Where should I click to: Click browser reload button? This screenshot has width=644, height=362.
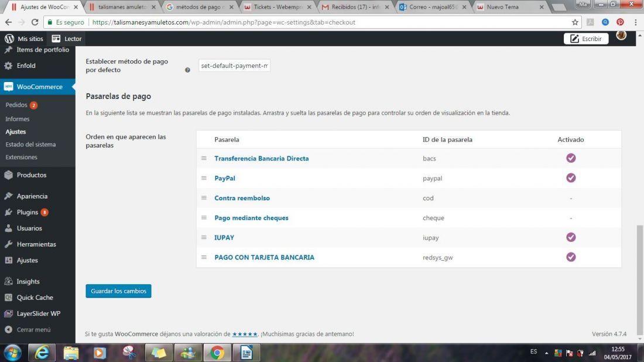pos(35,22)
